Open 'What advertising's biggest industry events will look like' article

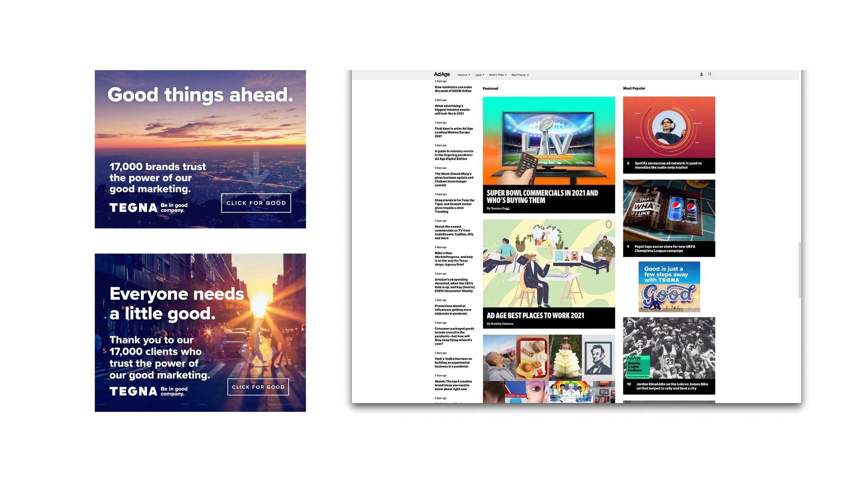(452, 110)
